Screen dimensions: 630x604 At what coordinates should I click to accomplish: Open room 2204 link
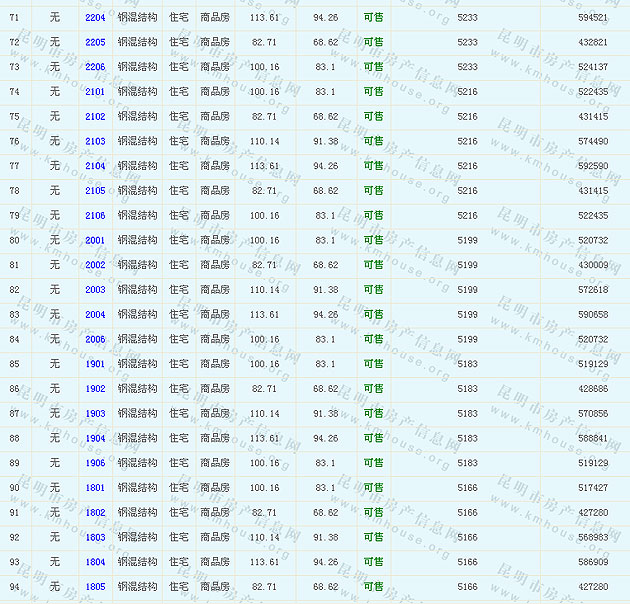[x=95, y=18]
